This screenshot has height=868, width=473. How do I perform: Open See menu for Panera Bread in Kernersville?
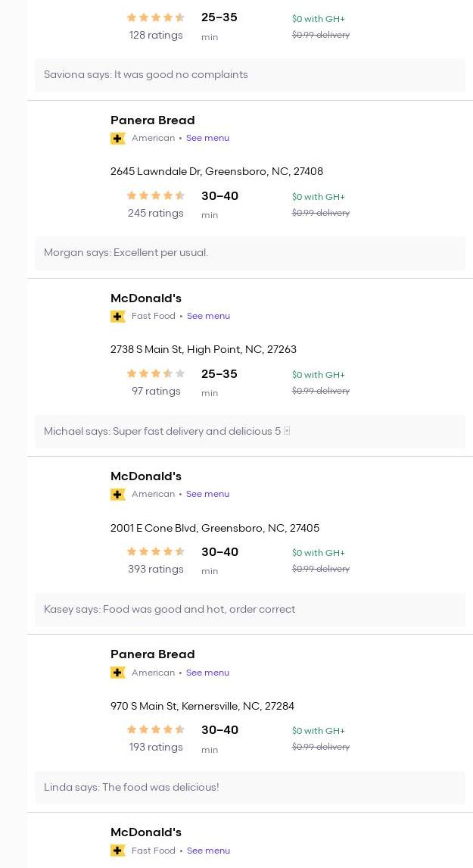click(x=207, y=673)
